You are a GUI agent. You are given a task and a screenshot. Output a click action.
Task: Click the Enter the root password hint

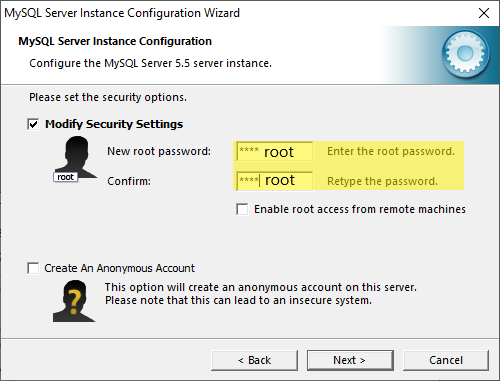[x=391, y=151]
